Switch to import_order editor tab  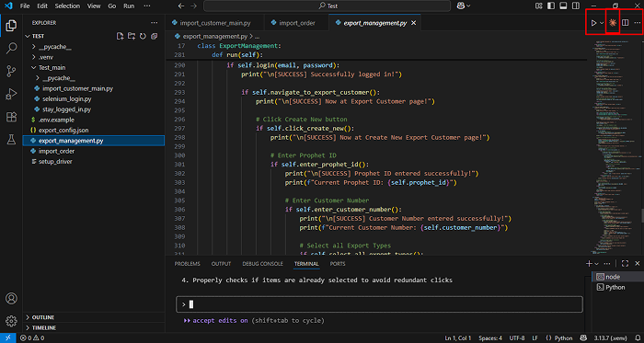(x=296, y=23)
